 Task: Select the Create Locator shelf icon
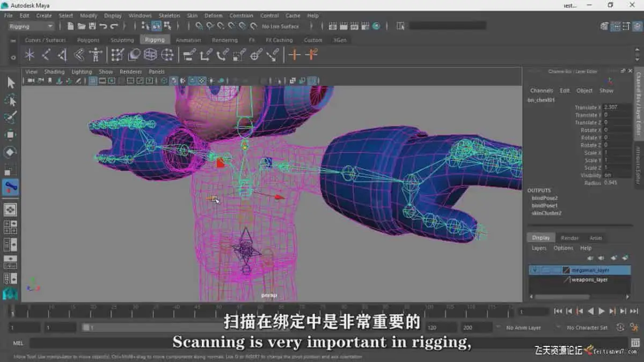[30, 54]
